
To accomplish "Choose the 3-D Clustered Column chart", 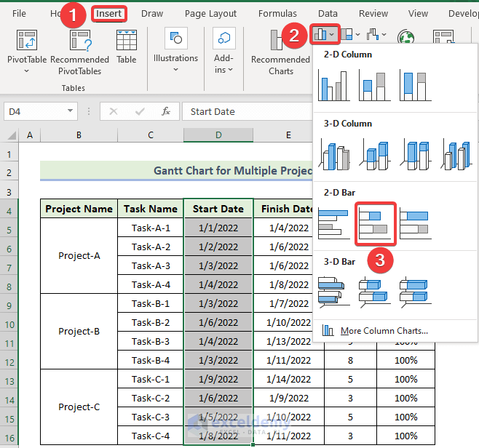I will 334,155.
